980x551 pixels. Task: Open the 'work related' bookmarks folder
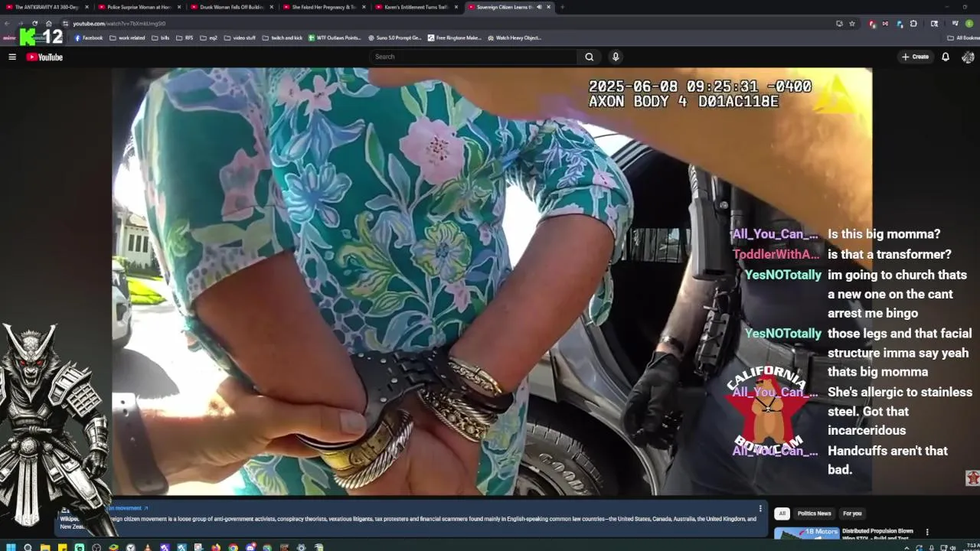tap(127, 37)
